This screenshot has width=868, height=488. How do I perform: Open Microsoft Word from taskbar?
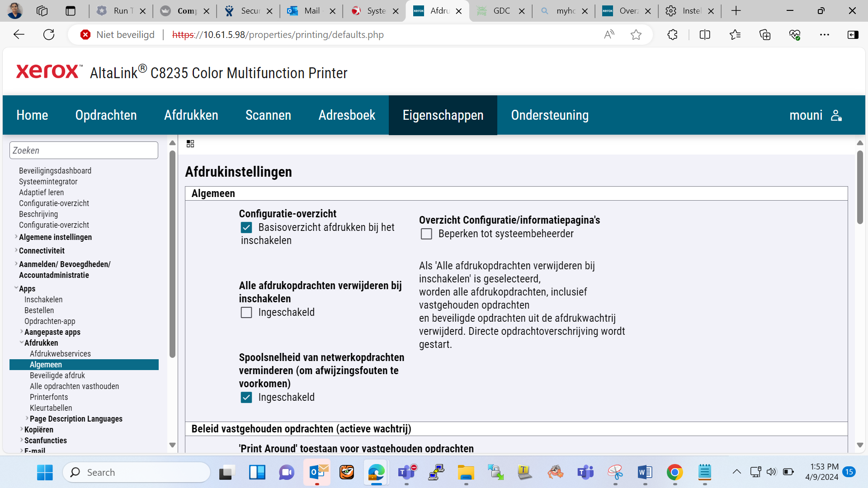[645, 473]
